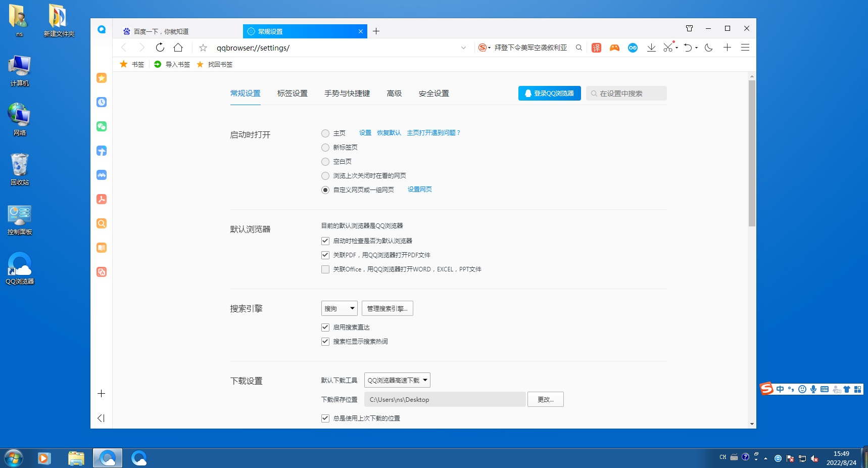Click 更改 download location button
This screenshot has height=468, width=868.
[x=546, y=399]
